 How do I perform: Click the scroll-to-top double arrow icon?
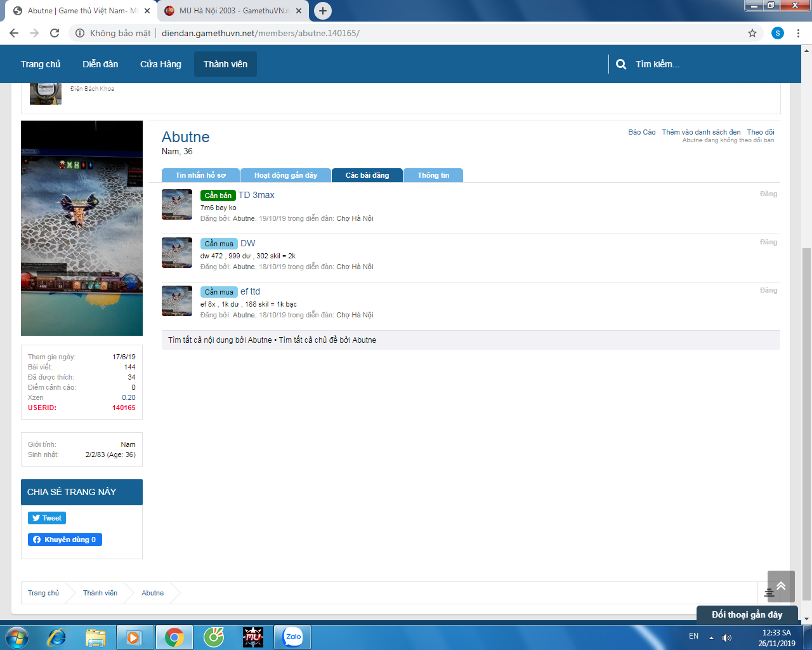point(781,586)
